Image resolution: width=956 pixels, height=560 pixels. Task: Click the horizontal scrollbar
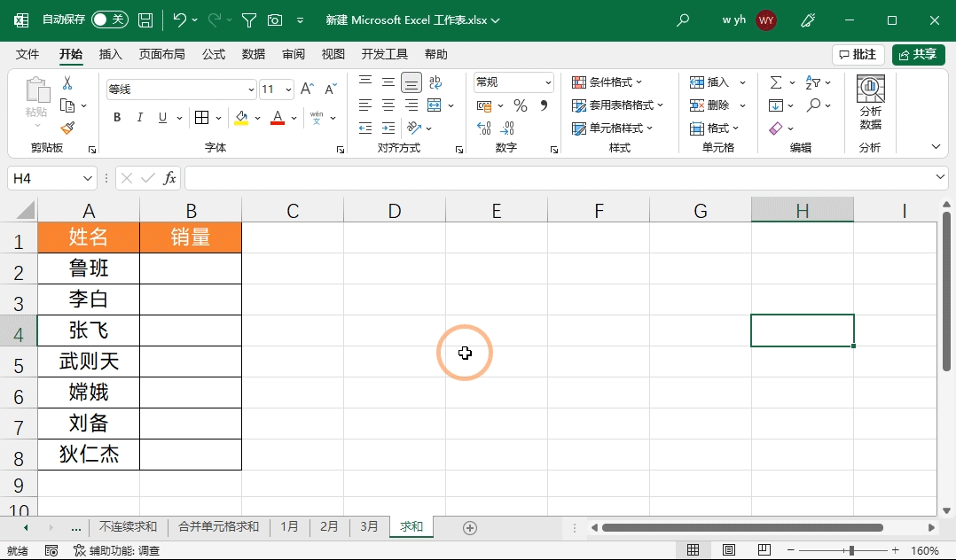pos(742,527)
